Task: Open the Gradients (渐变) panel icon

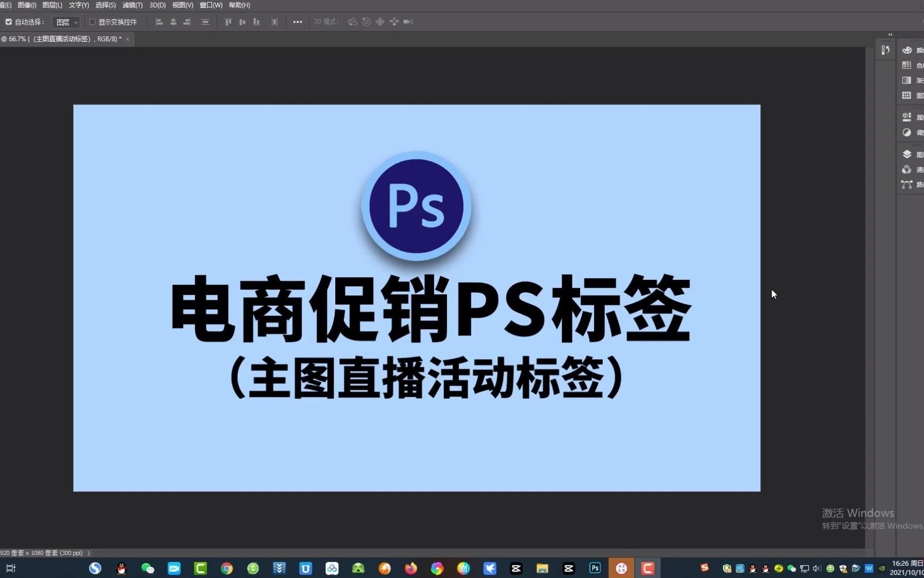Action: [x=907, y=80]
